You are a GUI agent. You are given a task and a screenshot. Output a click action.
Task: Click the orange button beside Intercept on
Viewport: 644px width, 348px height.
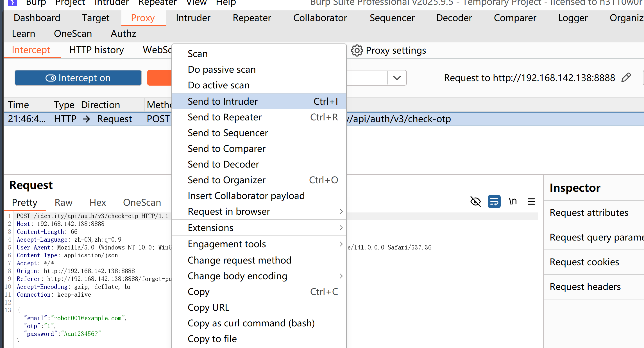[x=159, y=78]
